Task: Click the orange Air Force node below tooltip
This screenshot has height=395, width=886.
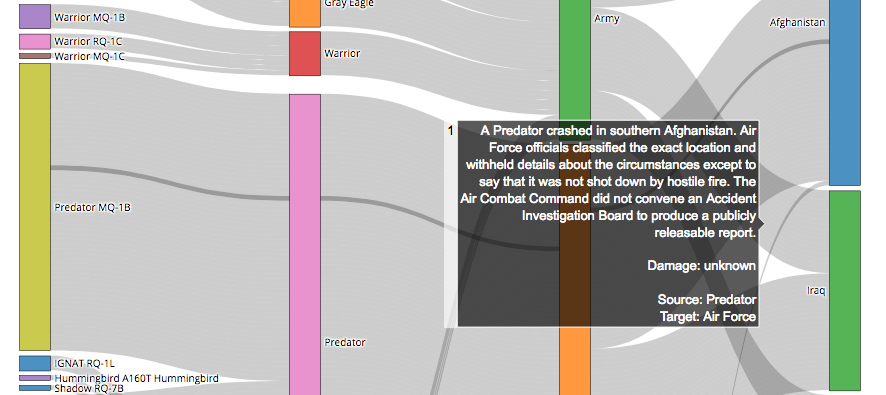Action: click(575, 361)
